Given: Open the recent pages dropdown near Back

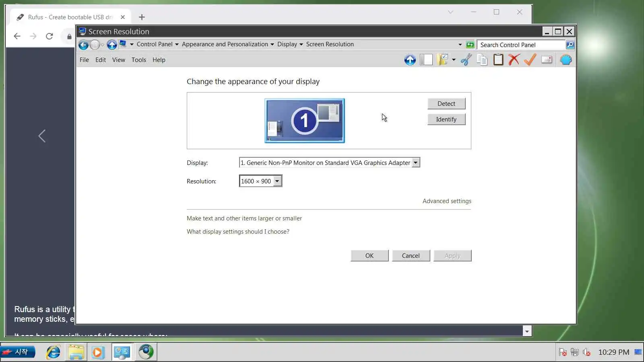Looking at the screenshot, I should [x=102, y=45].
